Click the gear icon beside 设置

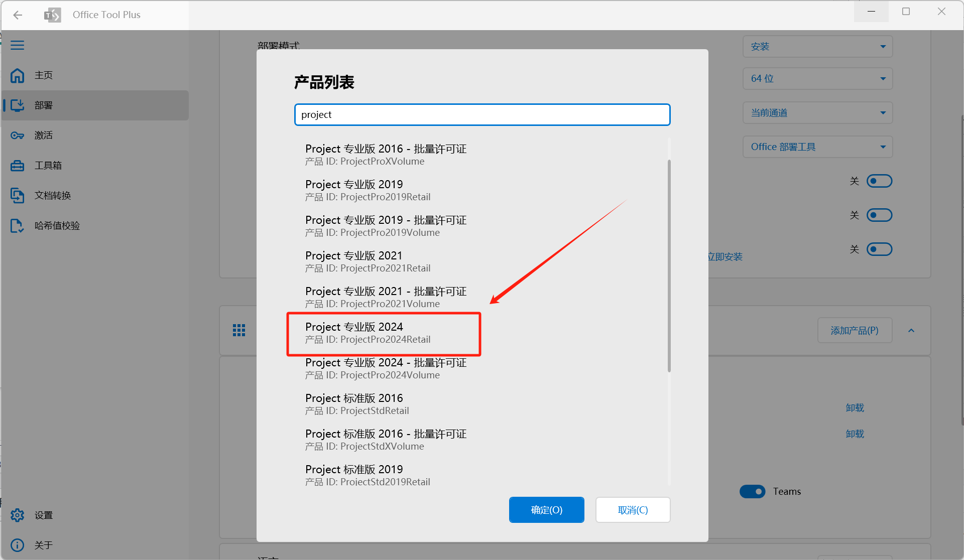[x=18, y=515]
